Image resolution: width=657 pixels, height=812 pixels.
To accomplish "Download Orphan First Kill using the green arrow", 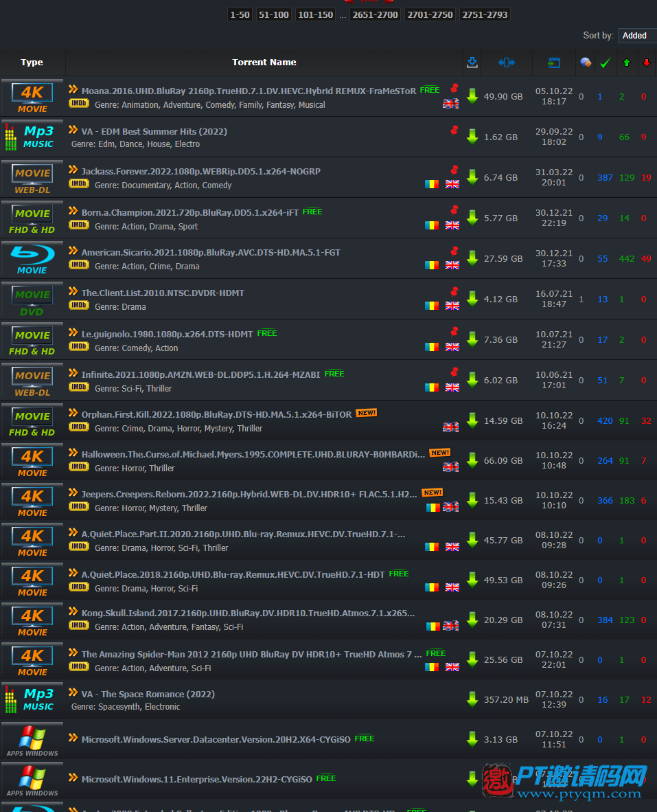I will (x=472, y=420).
